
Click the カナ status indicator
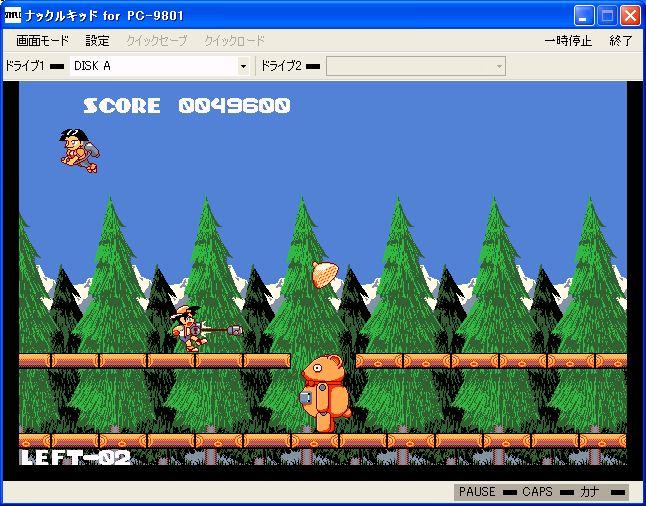pyautogui.click(x=590, y=492)
